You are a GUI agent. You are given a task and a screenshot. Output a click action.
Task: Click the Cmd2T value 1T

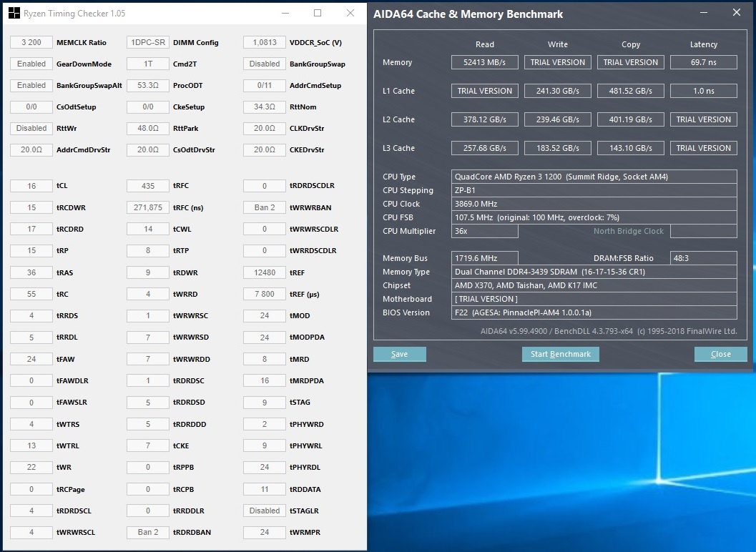click(148, 64)
